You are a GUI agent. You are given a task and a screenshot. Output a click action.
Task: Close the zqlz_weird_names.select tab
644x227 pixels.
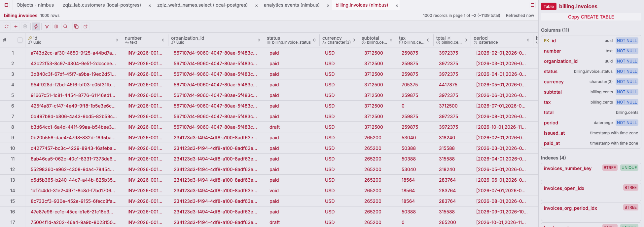(x=257, y=5)
